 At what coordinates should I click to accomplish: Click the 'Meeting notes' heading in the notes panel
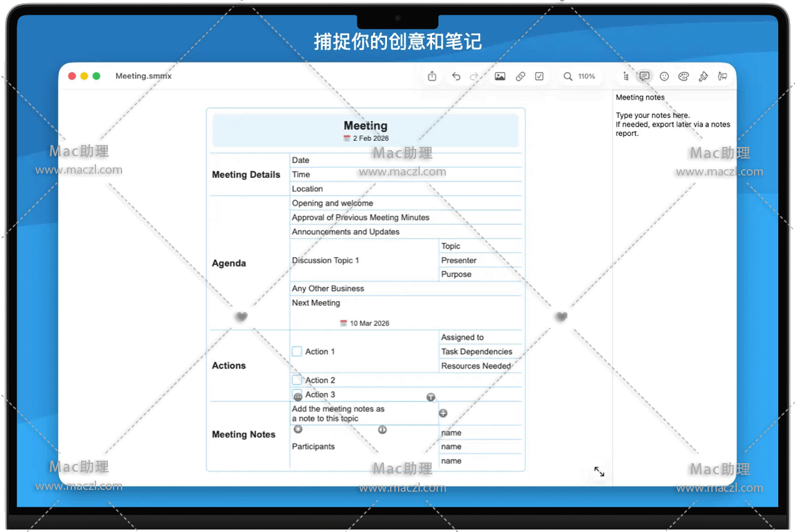tap(640, 97)
